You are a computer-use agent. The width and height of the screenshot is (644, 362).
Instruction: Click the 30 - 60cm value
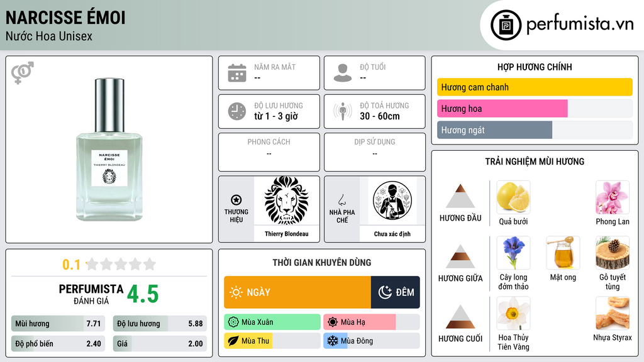pyautogui.click(x=379, y=116)
